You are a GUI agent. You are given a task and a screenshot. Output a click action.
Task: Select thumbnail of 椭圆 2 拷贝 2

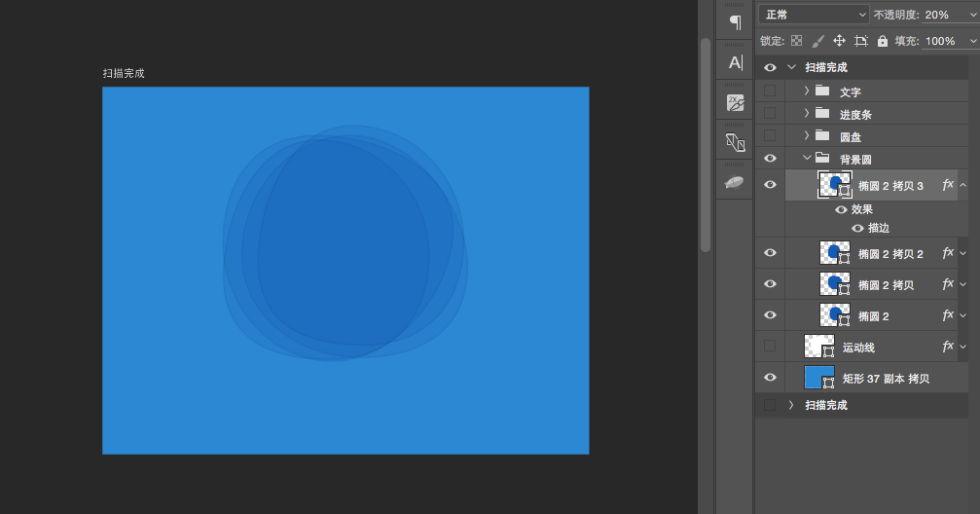tap(835, 253)
